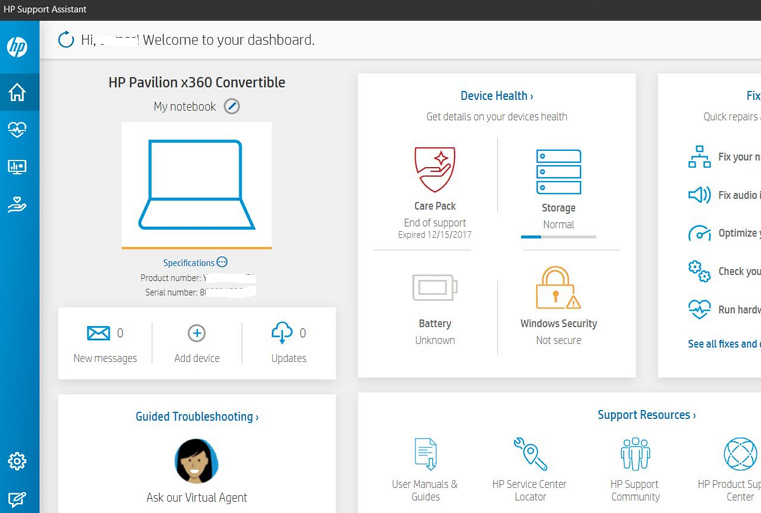This screenshot has width=761, height=513.
Task: Click the Add device plus icon
Action: point(197,333)
